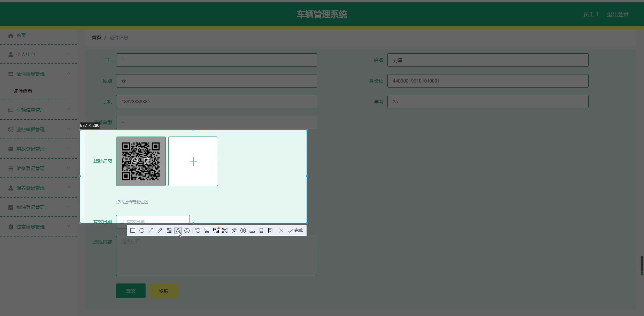644x316 pixels.
Task: Delete the uploaded QR code image
Action: 147,160
